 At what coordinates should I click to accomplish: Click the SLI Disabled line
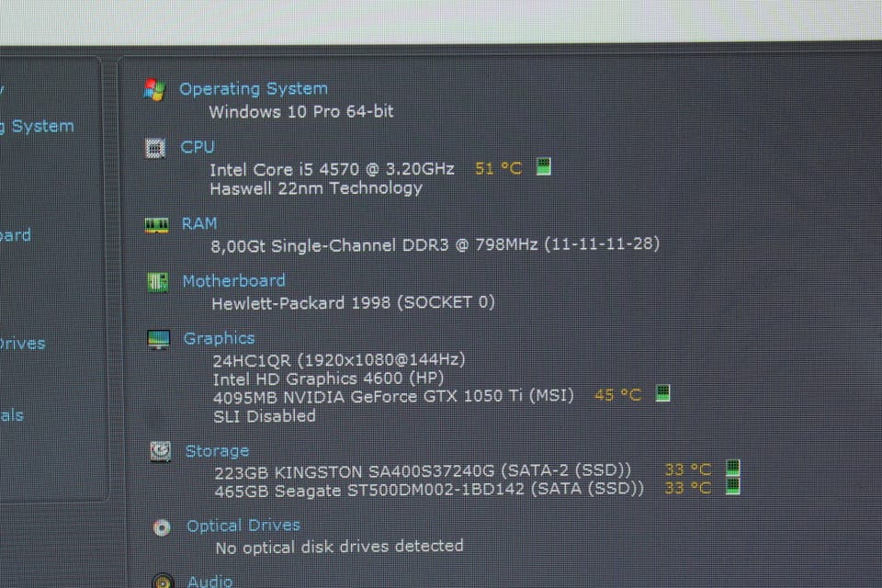point(265,416)
